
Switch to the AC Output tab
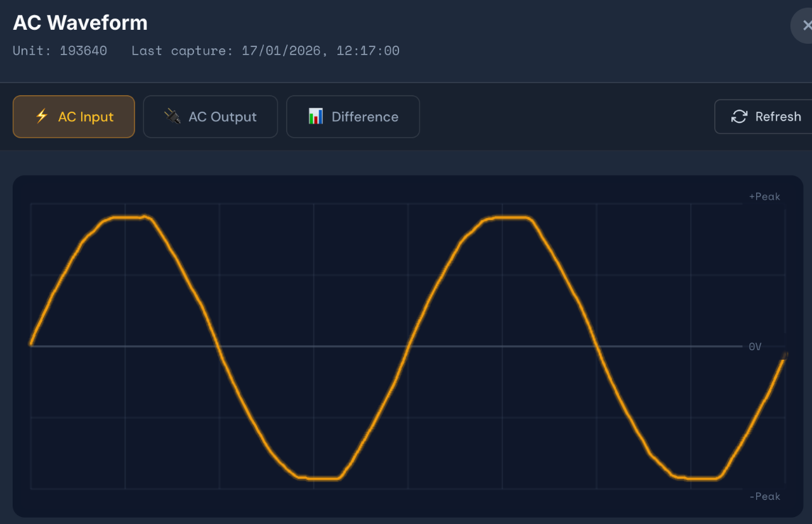(222, 117)
